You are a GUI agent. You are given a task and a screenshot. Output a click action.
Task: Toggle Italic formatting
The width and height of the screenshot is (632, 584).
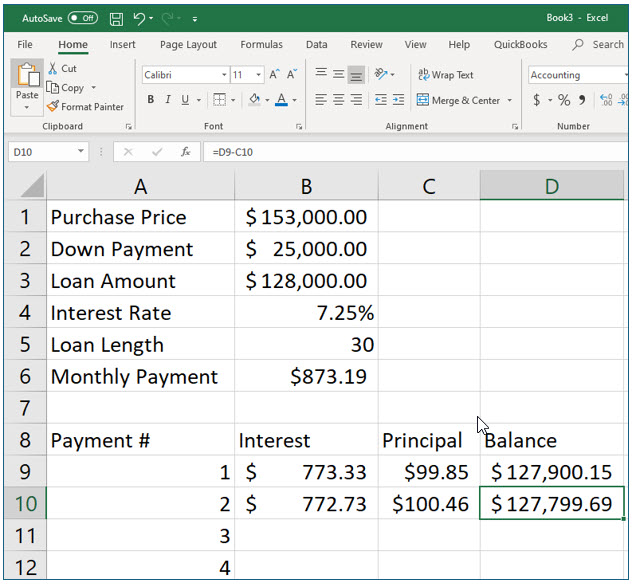[168, 100]
